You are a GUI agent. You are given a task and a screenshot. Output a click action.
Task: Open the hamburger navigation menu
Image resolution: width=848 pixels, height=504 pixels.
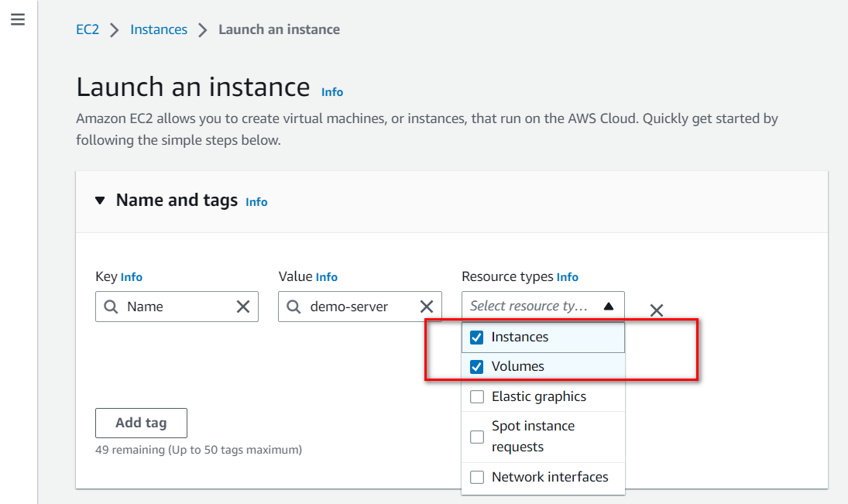pyautogui.click(x=18, y=20)
